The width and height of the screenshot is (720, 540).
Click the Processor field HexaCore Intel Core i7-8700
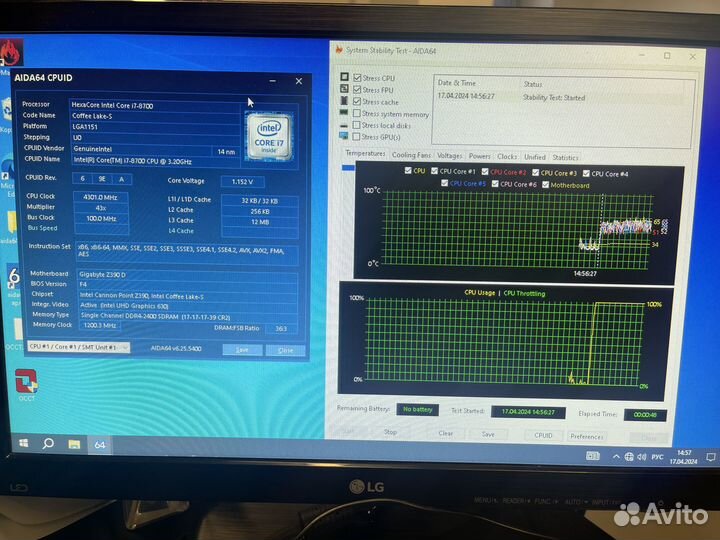pos(154,105)
